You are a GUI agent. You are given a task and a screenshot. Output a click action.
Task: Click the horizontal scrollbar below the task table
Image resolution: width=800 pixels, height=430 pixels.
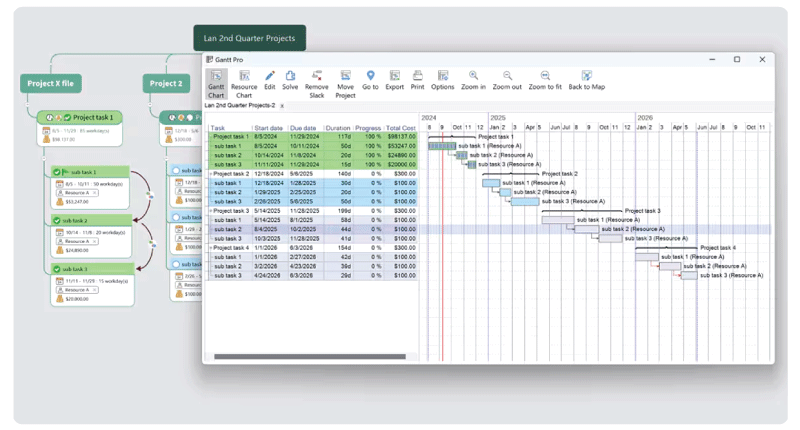click(310, 357)
